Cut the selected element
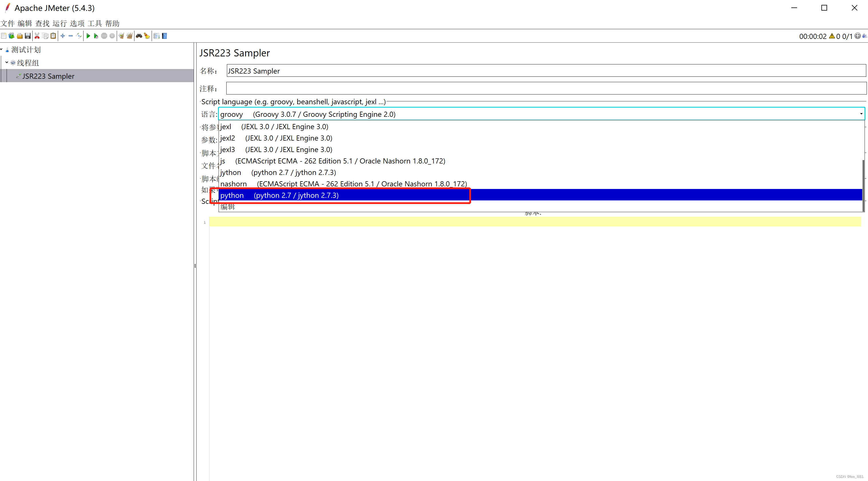Image resolution: width=868 pixels, height=481 pixels. 37,36
